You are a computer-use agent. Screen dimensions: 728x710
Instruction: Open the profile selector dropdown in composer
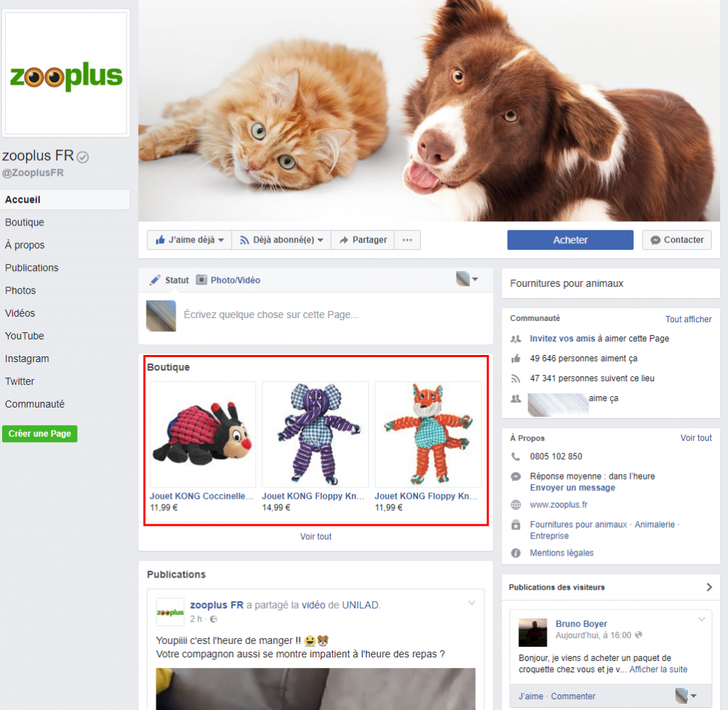[x=467, y=280]
